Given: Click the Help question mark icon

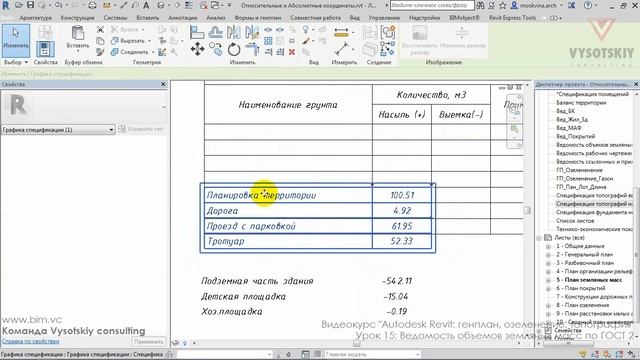Looking at the screenshot, I should (588, 5).
